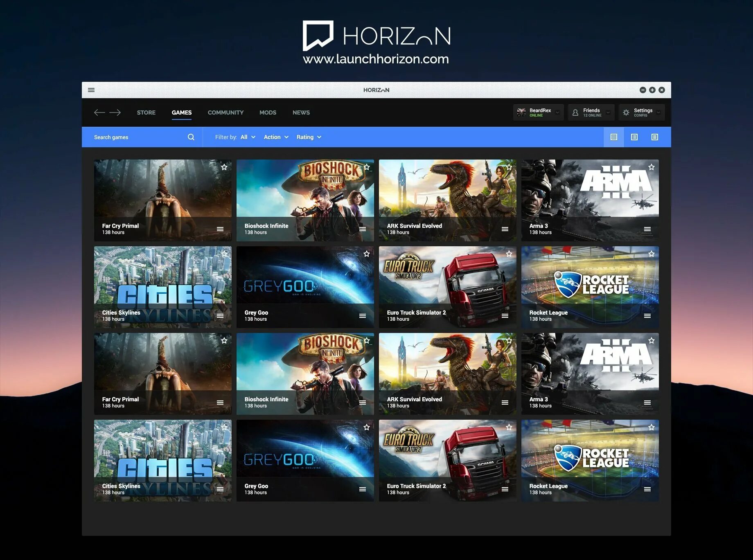The width and height of the screenshot is (753, 560).
Task: Switch to the middle compact grid view
Action: pos(634,137)
